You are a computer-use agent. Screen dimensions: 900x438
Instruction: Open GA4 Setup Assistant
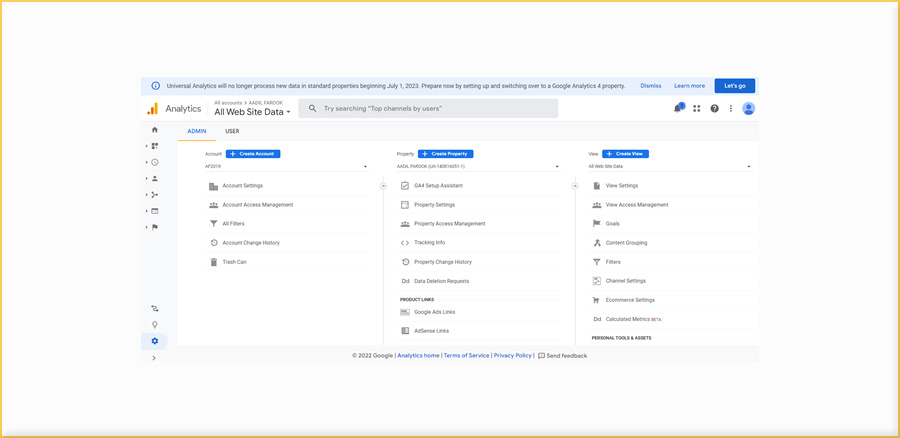[438, 186]
